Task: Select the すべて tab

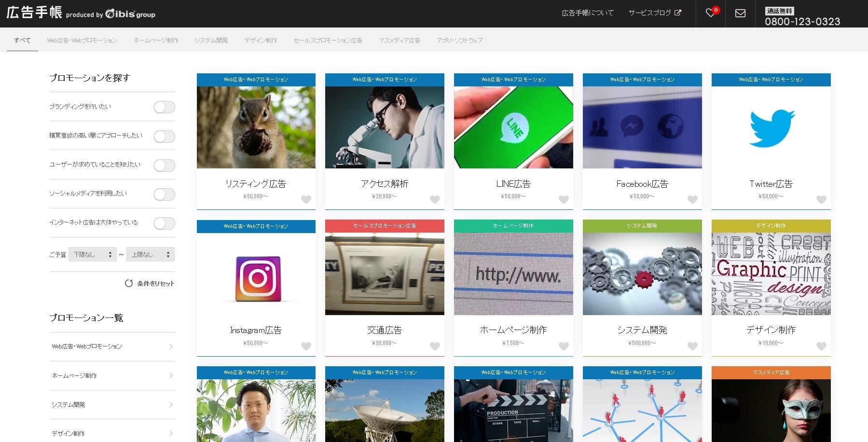Action: click(22, 41)
